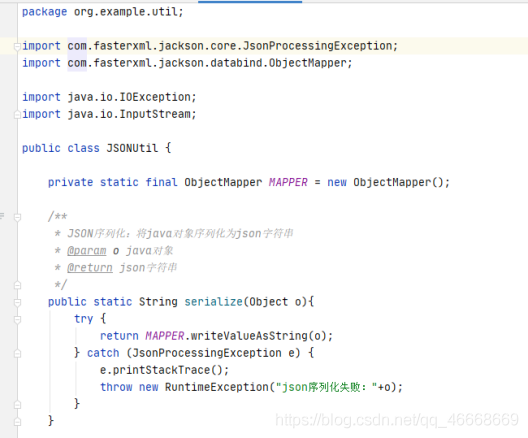528x438 pixels.
Task: Toggle fold marker at serialize method closing brace
Action: coord(18,422)
